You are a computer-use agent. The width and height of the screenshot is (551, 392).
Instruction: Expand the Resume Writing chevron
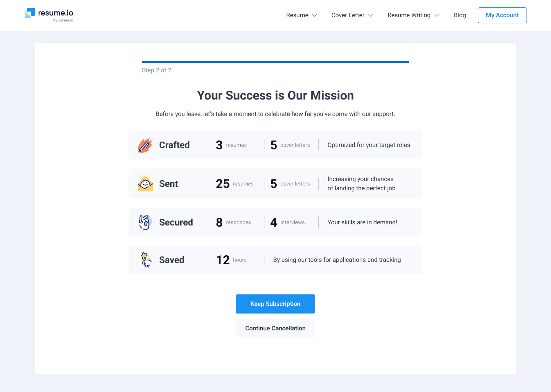tap(437, 15)
